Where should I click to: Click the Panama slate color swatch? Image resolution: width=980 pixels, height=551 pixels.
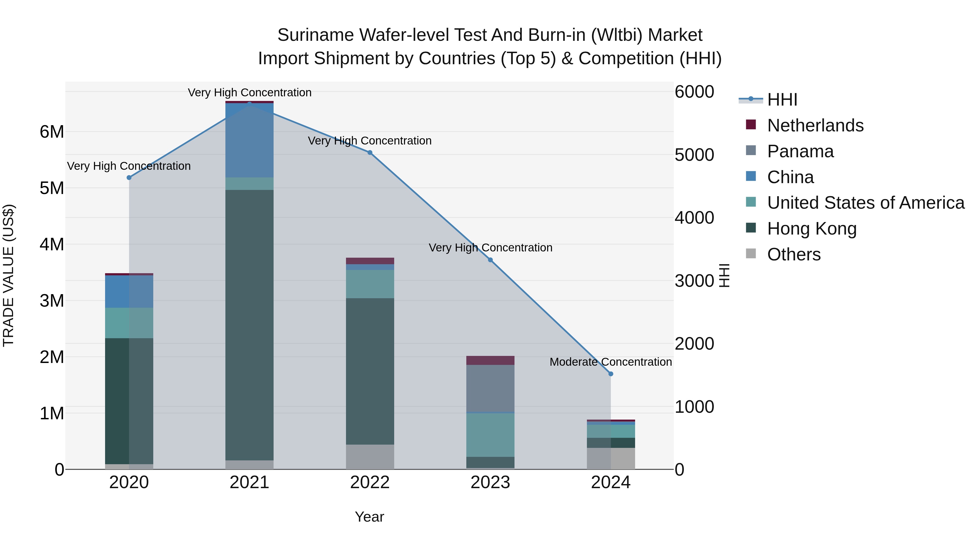[x=751, y=150]
